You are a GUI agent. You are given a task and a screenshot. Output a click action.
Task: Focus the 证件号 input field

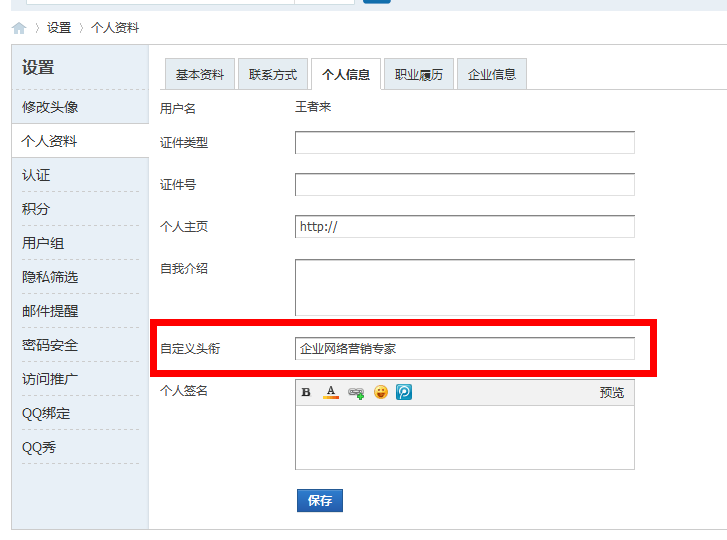[x=465, y=184]
